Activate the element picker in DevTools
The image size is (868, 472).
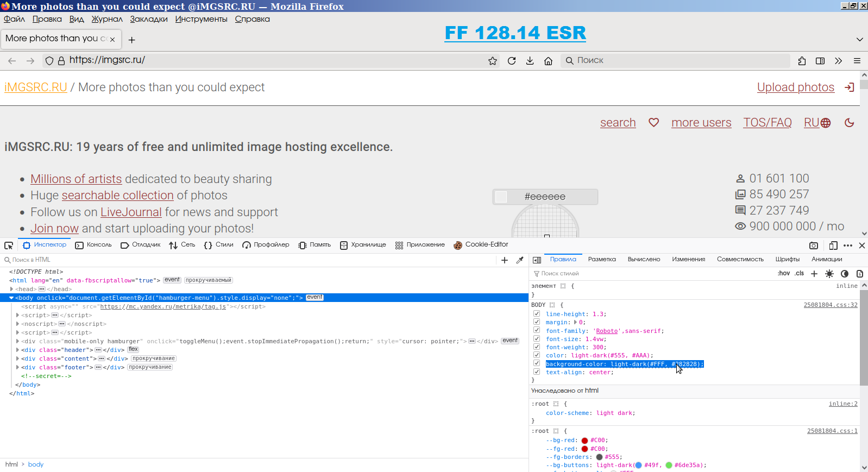(9, 246)
